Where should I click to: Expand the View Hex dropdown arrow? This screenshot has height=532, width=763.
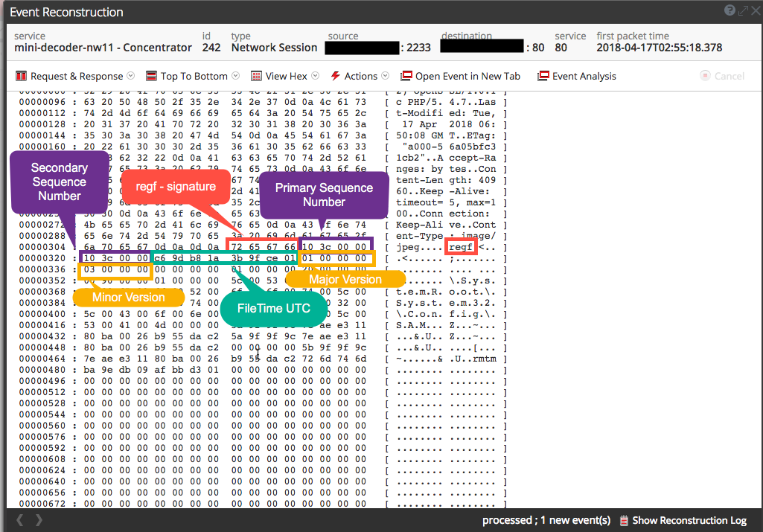(316, 76)
